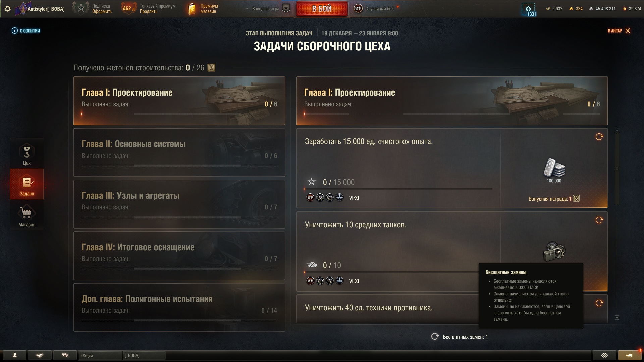Select Глава IV: Итоговое оснащение chapter
The image size is (644, 362).
coord(179,256)
